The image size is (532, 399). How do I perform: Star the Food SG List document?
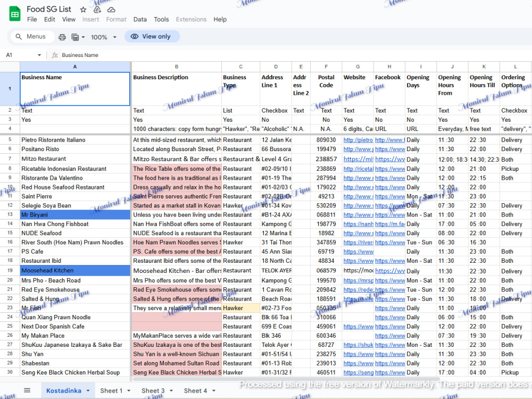click(x=83, y=10)
